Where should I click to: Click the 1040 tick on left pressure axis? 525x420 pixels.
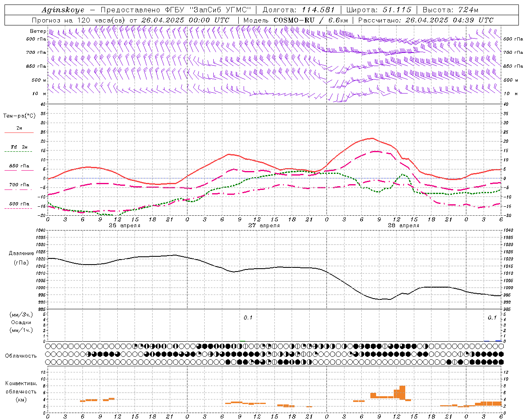[40, 230]
